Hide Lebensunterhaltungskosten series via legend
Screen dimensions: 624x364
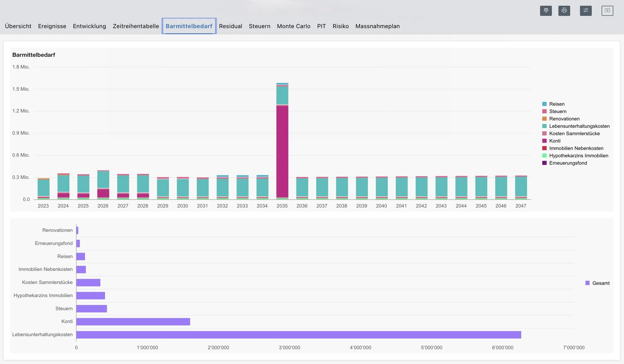pyautogui.click(x=579, y=126)
